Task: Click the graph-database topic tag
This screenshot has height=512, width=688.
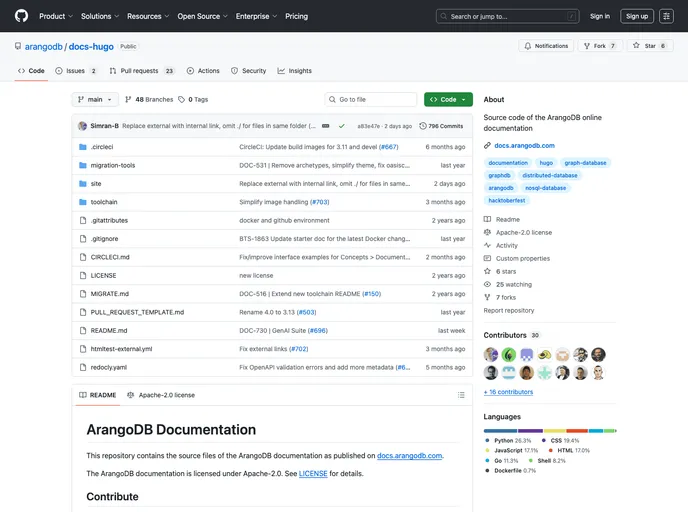Action: [x=585, y=163]
